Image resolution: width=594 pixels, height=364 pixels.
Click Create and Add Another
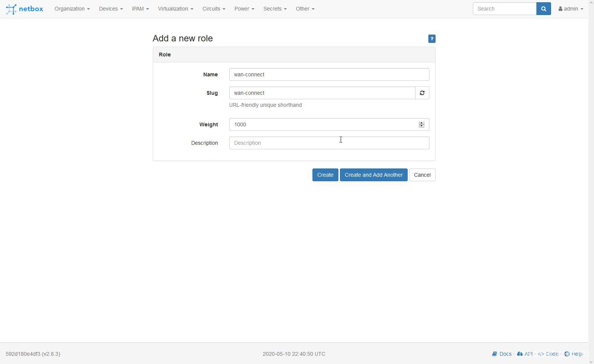374,175
